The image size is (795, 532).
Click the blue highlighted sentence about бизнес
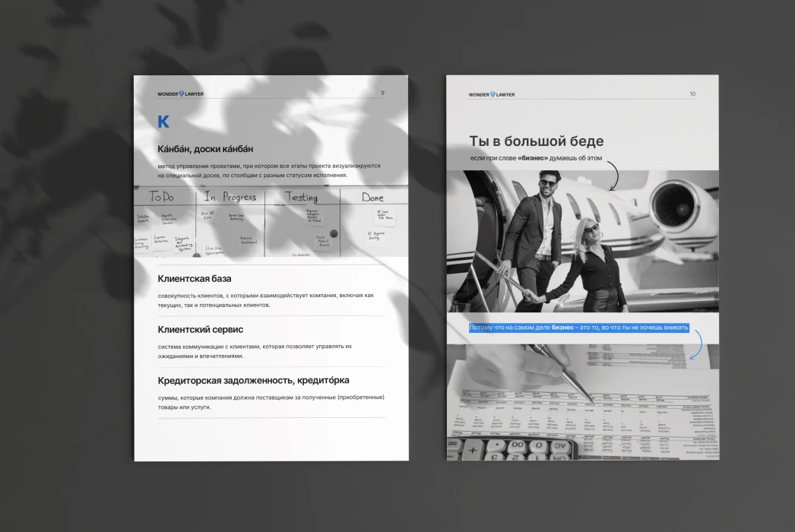click(x=578, y=328)
